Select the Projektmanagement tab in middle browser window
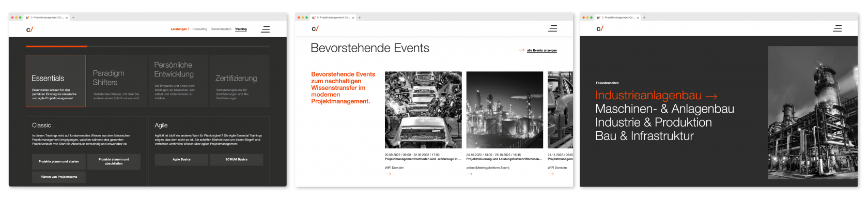868x199 pixels. [x=333, y=18]
